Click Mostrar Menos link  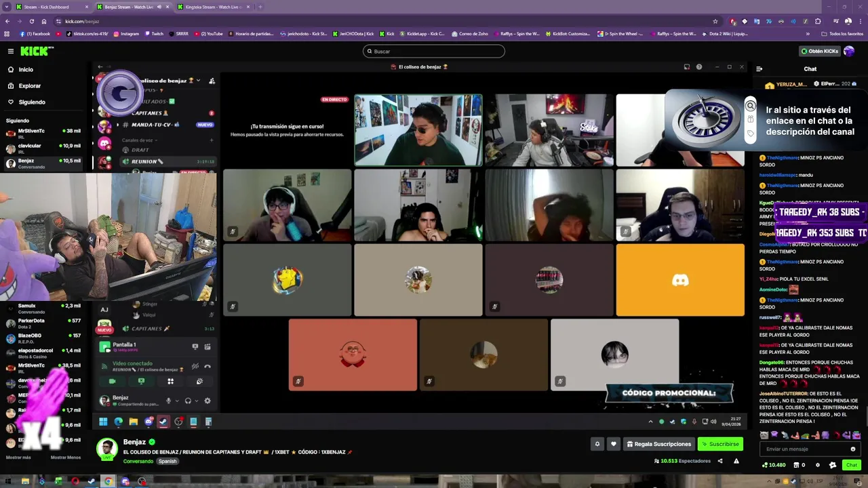(x=66, y=457)
